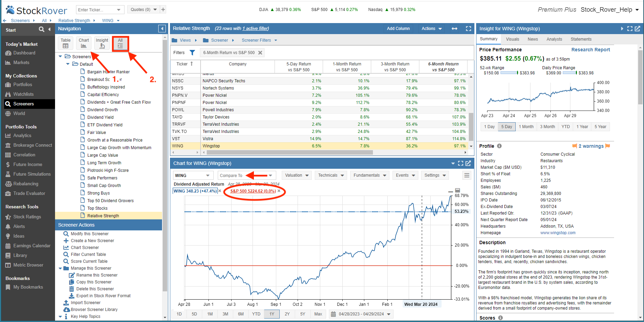Screen dimensions: 644x322
Task: Select the 5 Year price range toggle
Action: (x=600, y=127)
